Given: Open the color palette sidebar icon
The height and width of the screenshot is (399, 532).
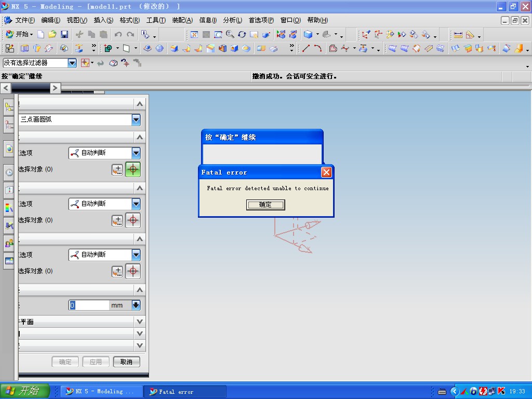Looking at the screenshot, I should [9, 208].
